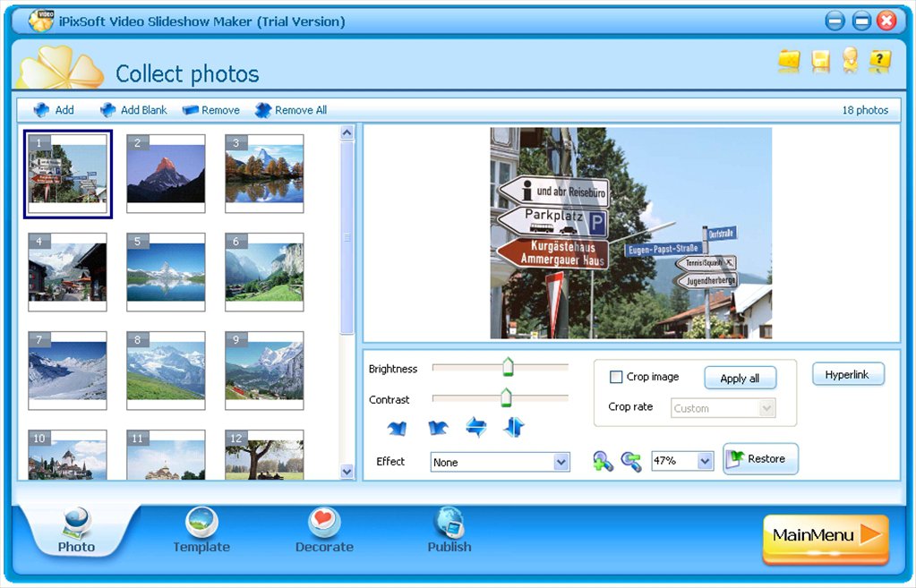Screen dimensions: 916x588
Task: Switch to the Template tab
Action: pos(201,532)
